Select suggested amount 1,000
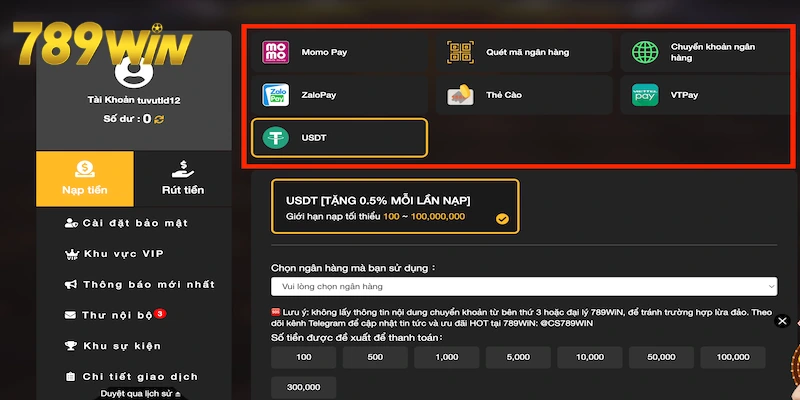The image size is (800, 400). point(446,357)
